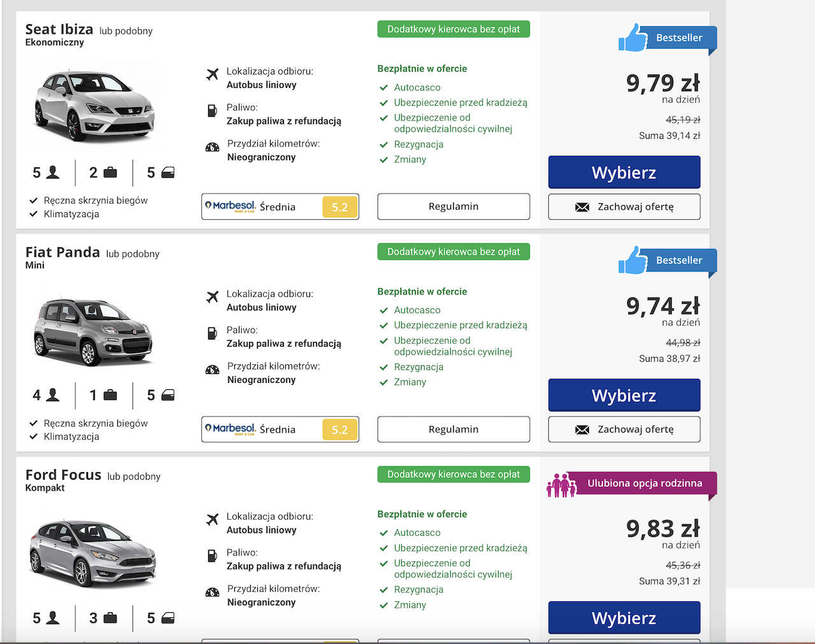Open Regulamin for the Fiat Panda
The width and height of the screenshot is (815, 644).
[453, 429]
